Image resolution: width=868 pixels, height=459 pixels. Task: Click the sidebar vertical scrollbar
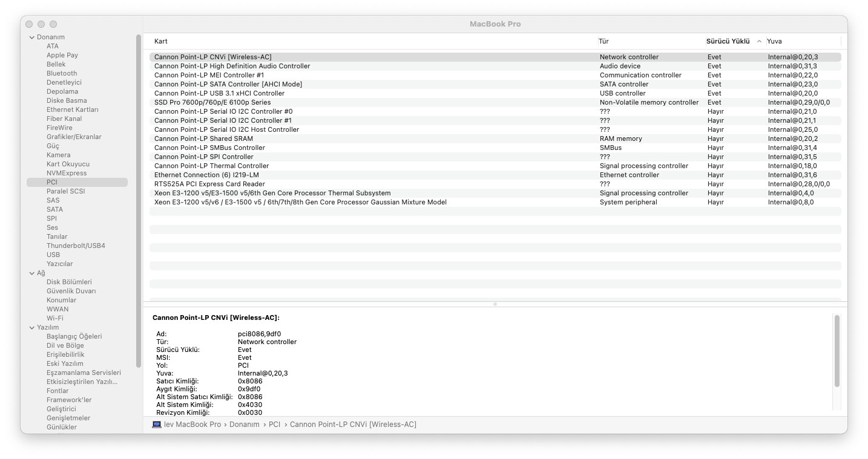click(x=139, y=201)
